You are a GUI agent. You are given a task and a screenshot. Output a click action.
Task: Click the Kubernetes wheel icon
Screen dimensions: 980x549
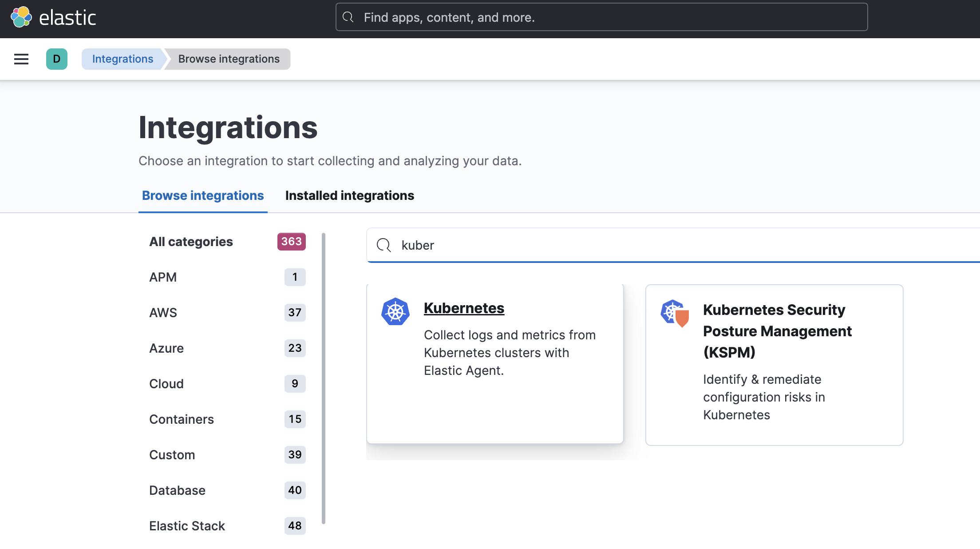[x=395, y=312]
